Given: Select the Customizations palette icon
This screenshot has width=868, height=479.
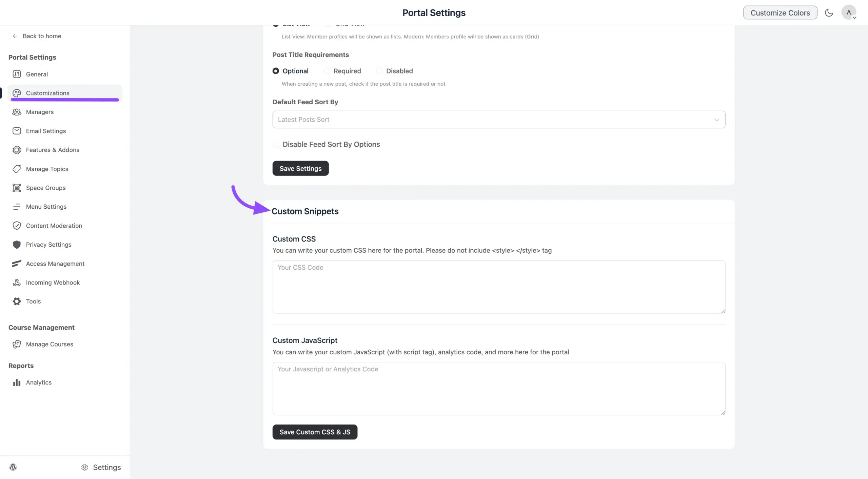Looking at the screenshot, I should pyautogui.click(x=17, y=93).
